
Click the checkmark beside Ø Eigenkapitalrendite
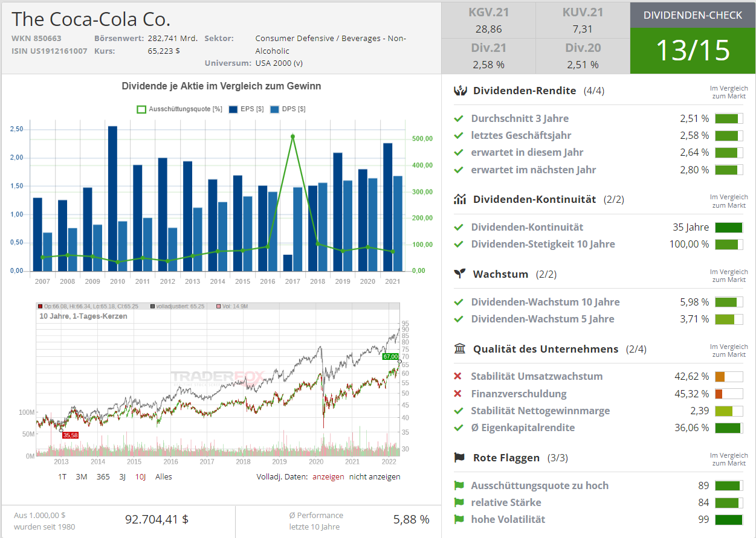click(x=459, y=428)
